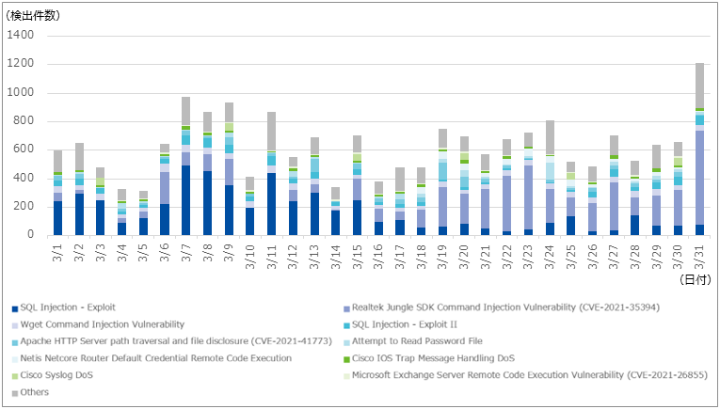720x409 pixels.
Task: Click the 3/14 stacked bar
Action: pos(336,211)
